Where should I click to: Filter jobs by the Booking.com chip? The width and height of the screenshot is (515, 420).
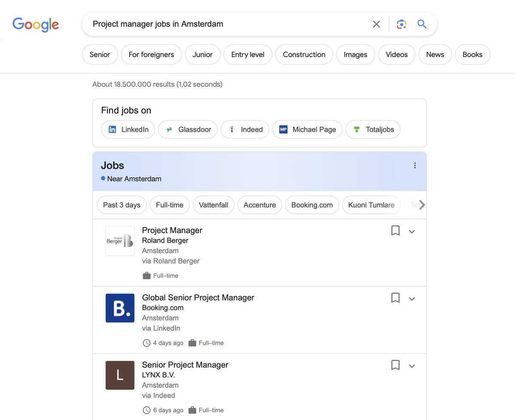pos(312,205)
